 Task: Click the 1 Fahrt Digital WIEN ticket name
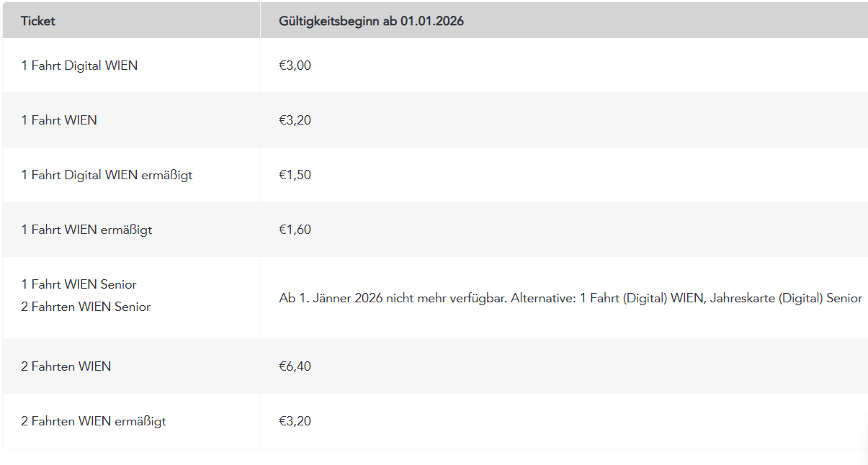click(x=79, y=66)
